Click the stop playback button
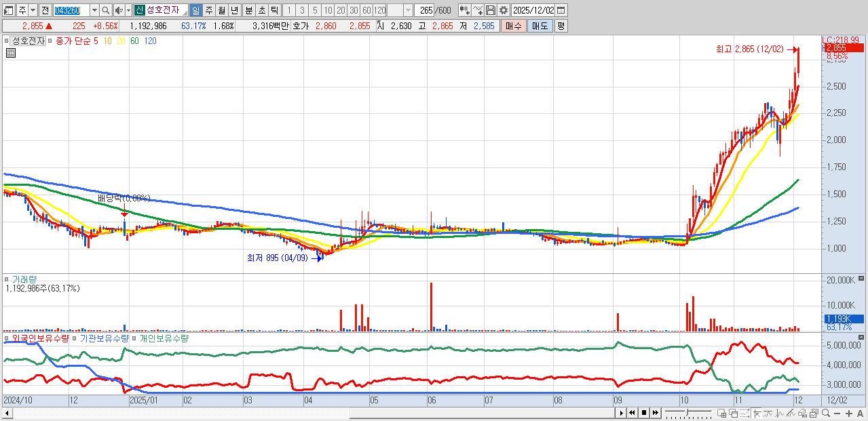The image size is (868, 421). point(644,413)
